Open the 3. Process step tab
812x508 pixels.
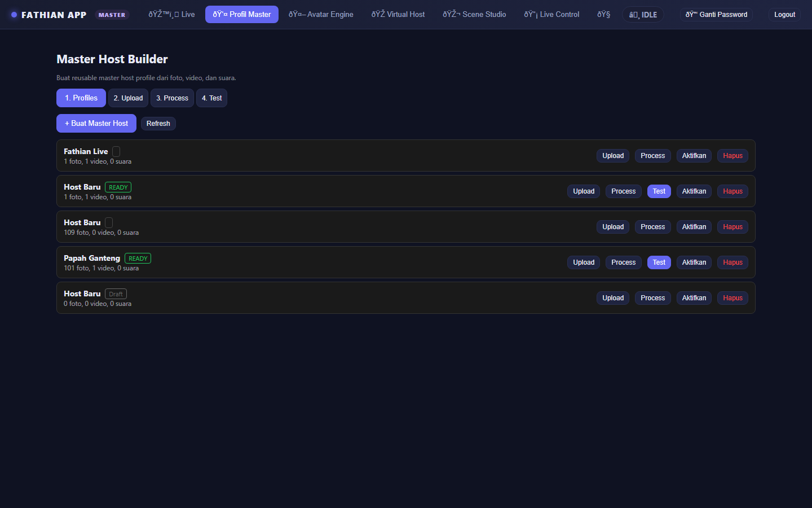[x=172, y=98]
